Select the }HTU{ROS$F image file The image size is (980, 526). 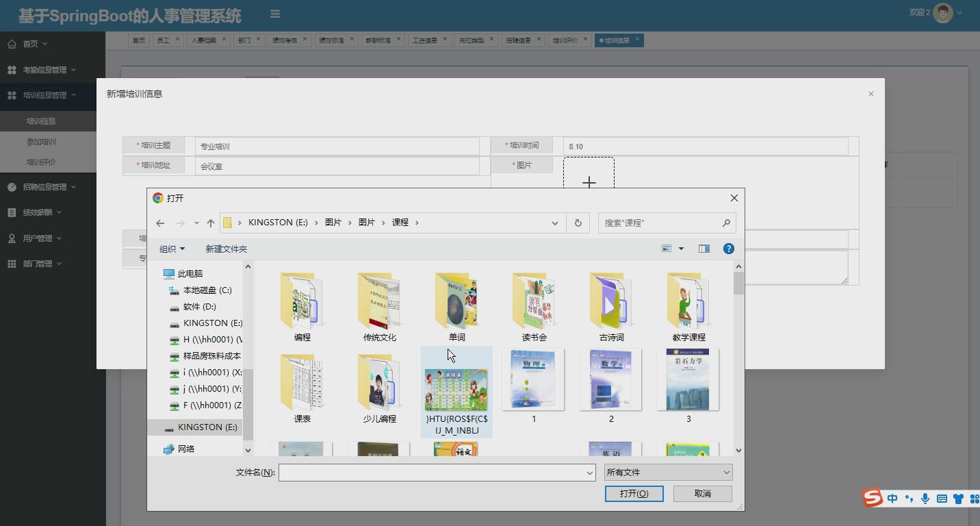456,392
